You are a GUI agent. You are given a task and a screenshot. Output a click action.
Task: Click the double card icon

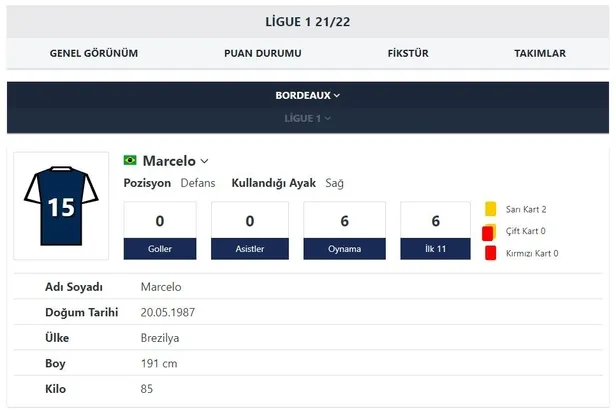(489, 232)
